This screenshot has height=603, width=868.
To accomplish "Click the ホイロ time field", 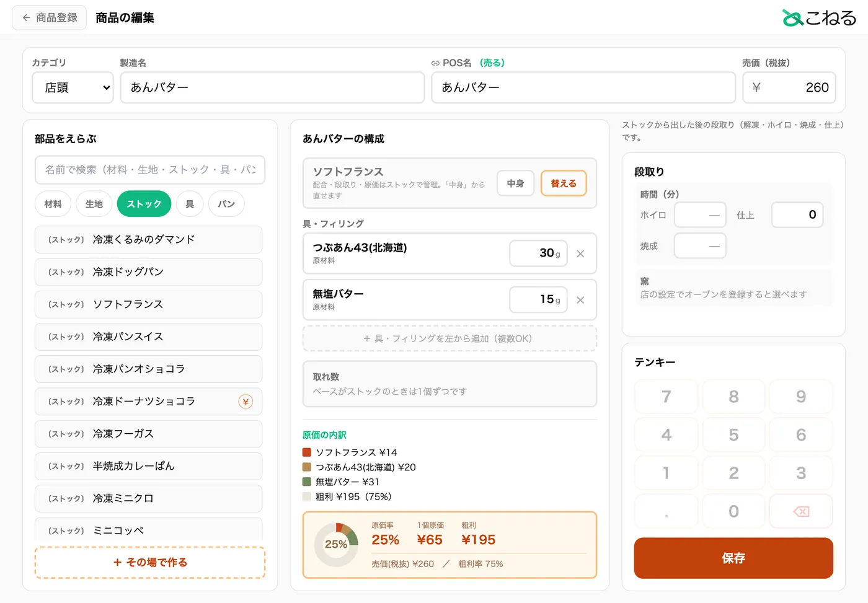I will 700,215.
